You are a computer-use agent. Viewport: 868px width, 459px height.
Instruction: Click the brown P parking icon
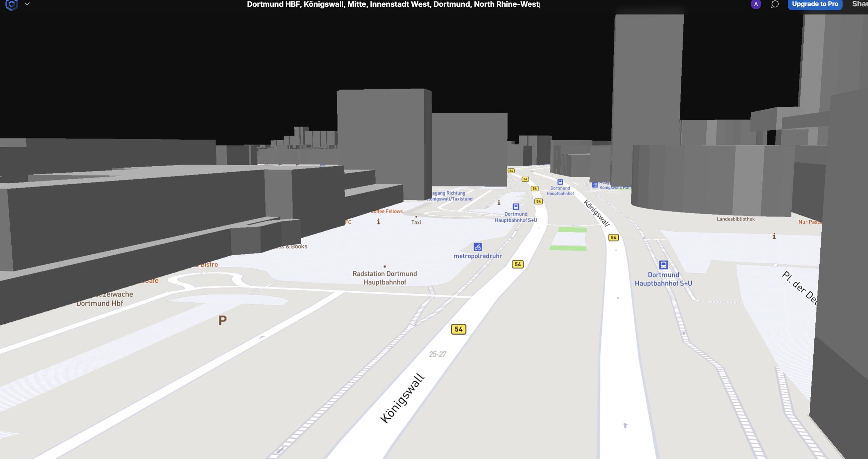pyautogui.click(x=222, y=321)
